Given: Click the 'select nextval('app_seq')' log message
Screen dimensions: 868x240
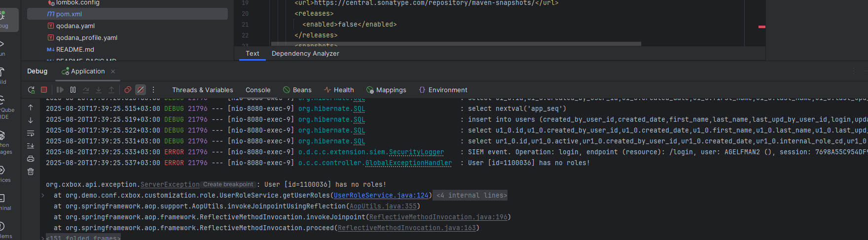Looking at the screenshot, I should tap(517, 109).
